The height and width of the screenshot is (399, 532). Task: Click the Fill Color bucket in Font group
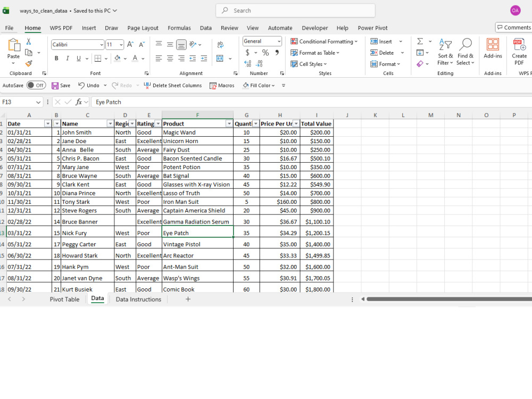(x=118, y=59)
